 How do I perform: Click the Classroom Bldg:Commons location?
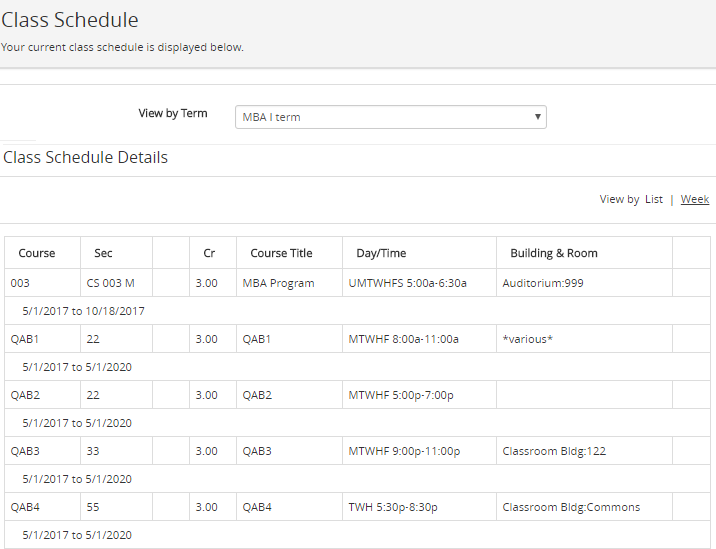click(570, 507)
